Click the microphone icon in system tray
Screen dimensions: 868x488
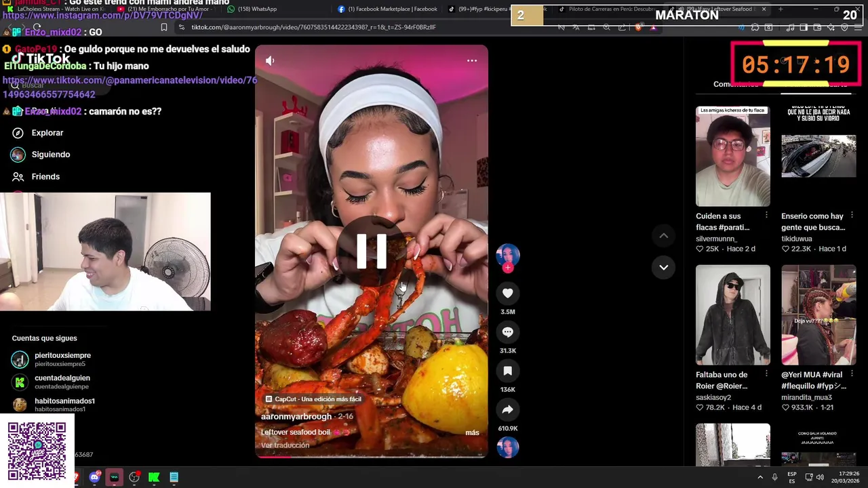pyautogui.click(x=774, y=477)
